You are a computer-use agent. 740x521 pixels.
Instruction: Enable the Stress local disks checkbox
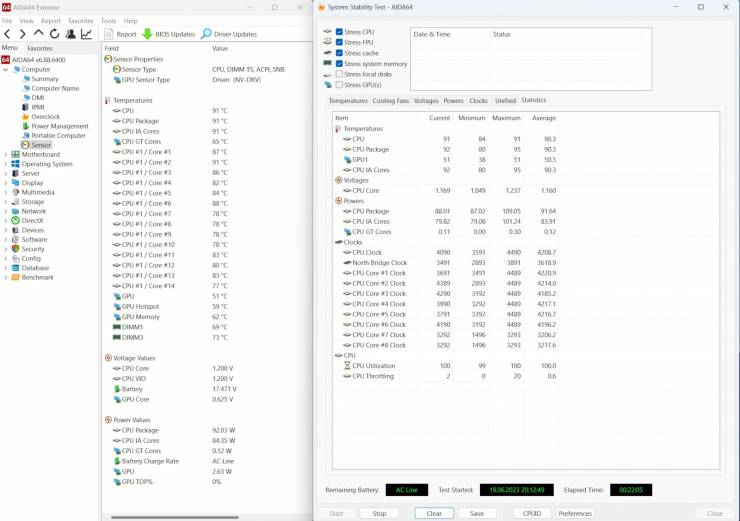point(339,74)
